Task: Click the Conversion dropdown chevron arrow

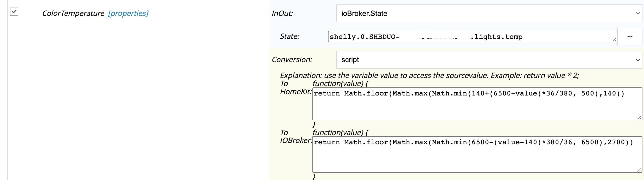Action: coord(638,60)
